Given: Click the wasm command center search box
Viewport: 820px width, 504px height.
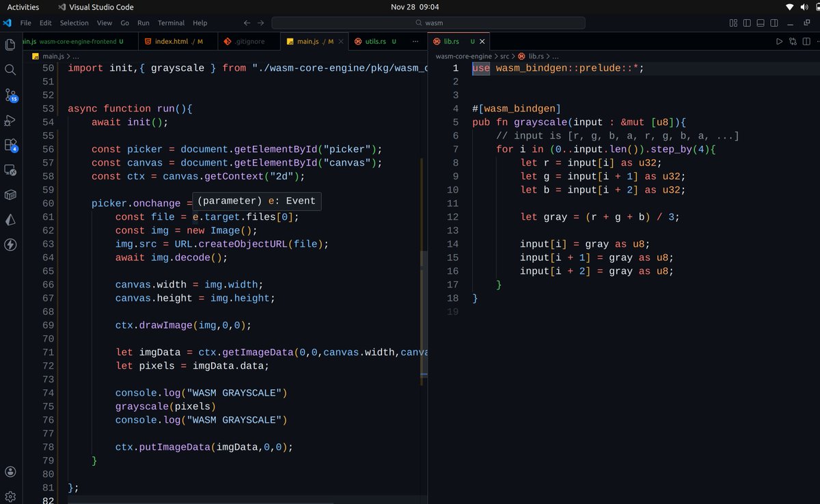Looking at the screenshot, I should tap(428, 23).
